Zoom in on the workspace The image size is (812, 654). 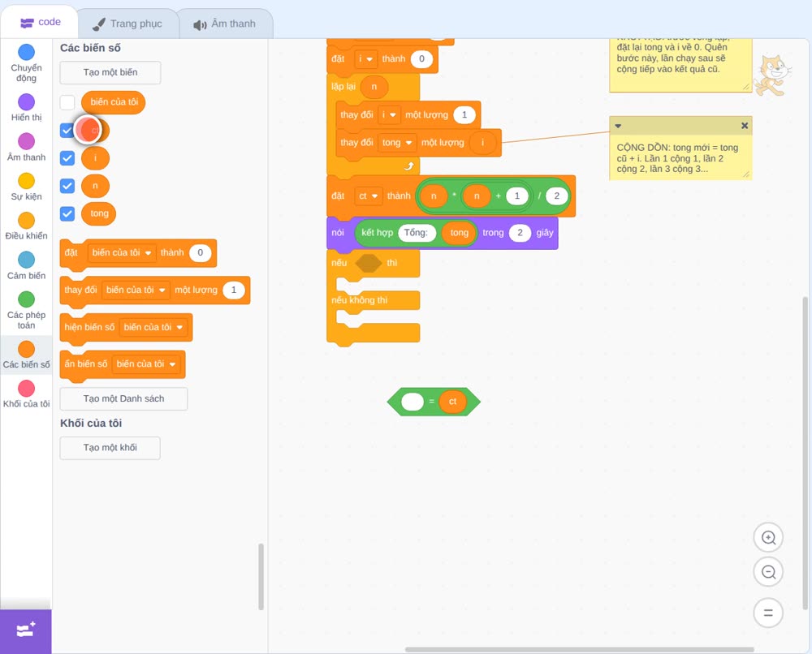pos(768,538)
